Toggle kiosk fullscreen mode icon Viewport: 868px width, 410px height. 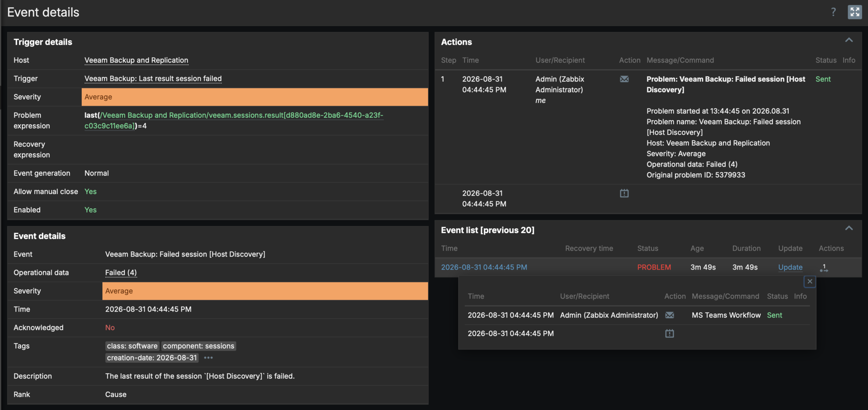pos(854,12)
